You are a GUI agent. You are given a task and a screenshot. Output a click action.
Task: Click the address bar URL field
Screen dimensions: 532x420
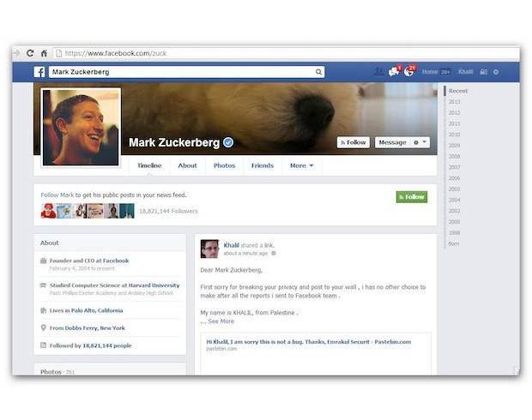click(285, 53)
